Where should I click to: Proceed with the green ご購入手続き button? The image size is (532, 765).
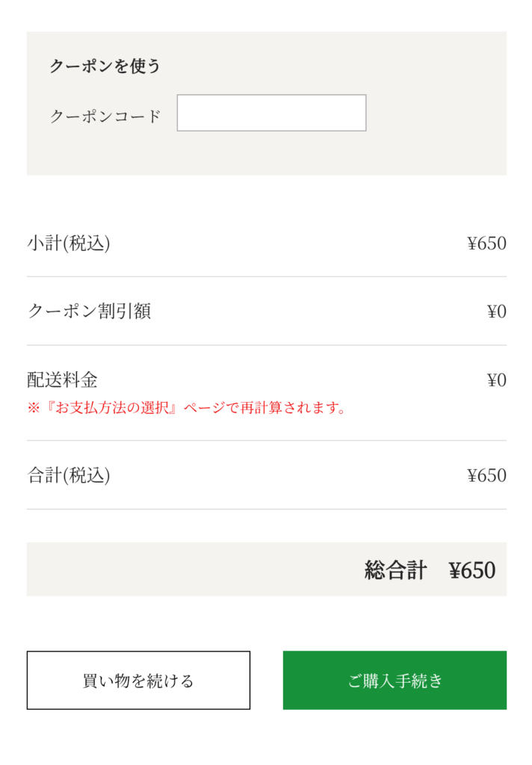(395, 680)
